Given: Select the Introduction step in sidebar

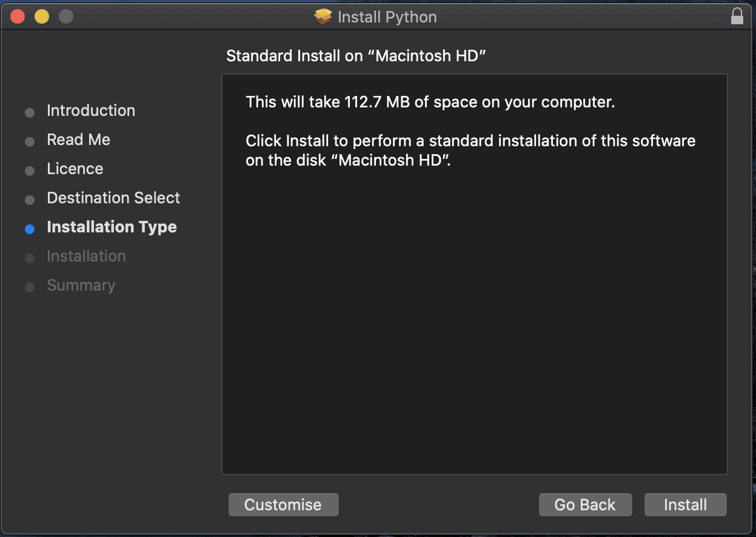Looking at the screenshot, I should (x=91, y=110).
